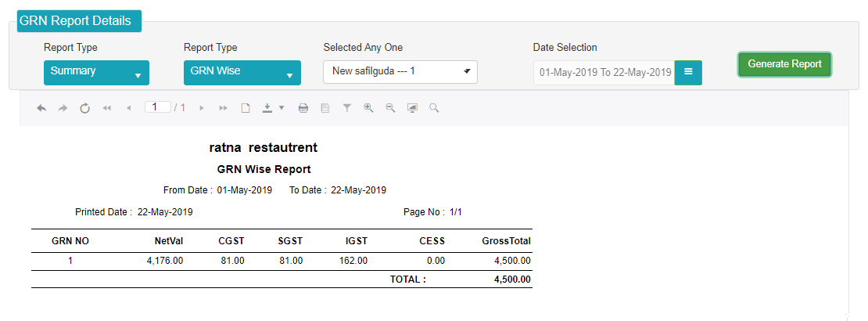Screen dimensions: 868x321
Task: Click the export download icon
Action: click(267, 108)
